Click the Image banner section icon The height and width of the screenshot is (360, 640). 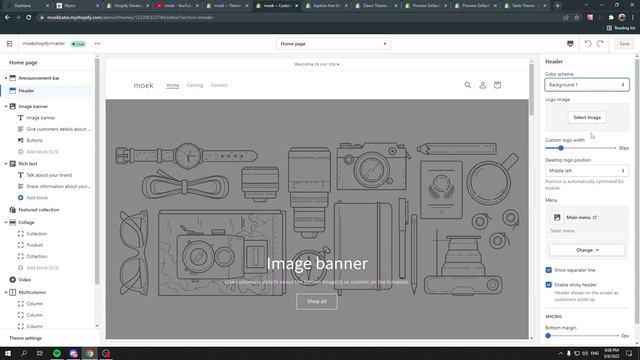pos(13,106)
